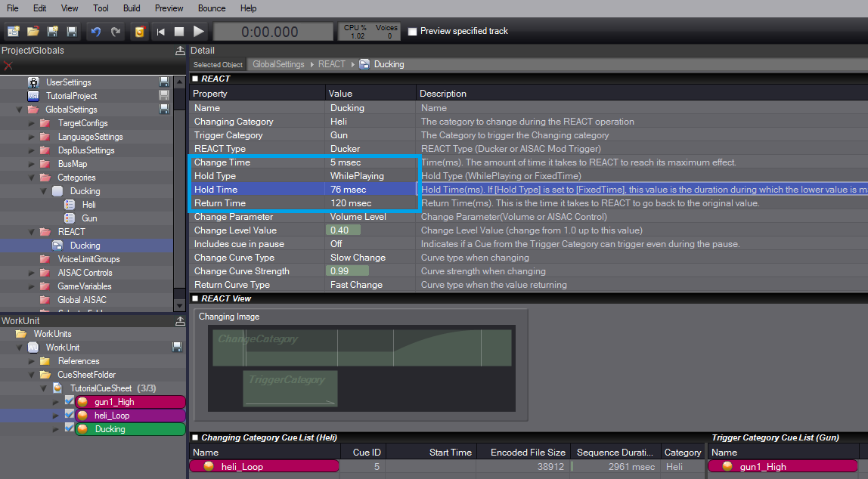Click GlobalSettings in the breadcrumb

point(278,64)
